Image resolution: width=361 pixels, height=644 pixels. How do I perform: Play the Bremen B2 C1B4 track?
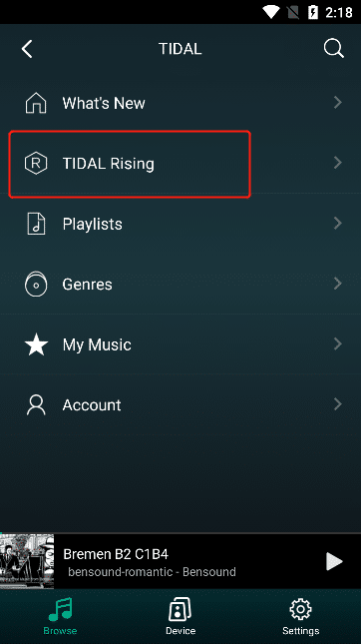tap(334, 561)
